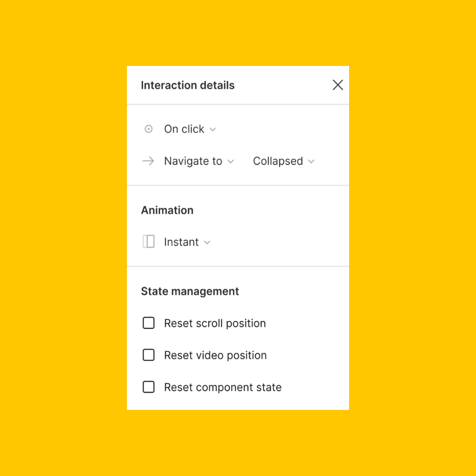476x476 pixels.
Task: Open the Navigate to action dropdown
Action: 193,161
